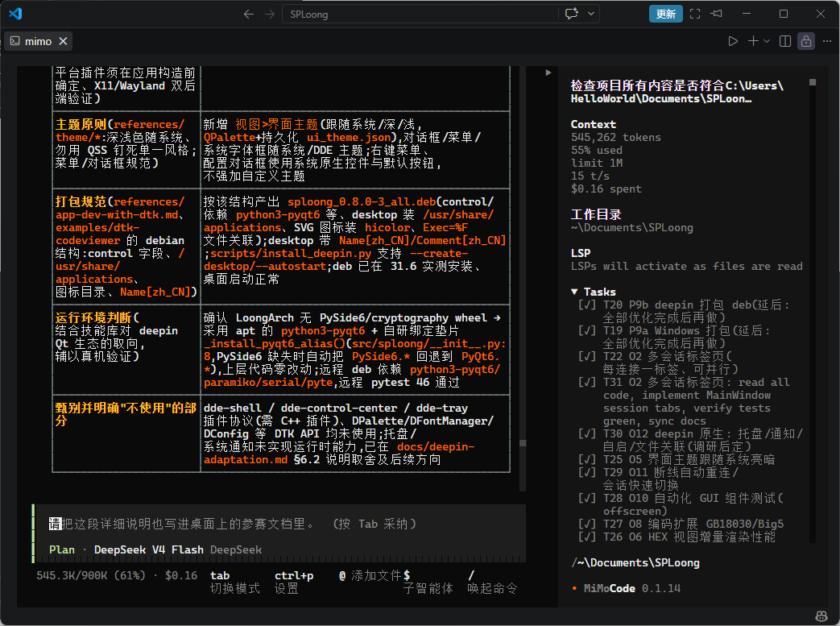Toggle the T27 O8 task checkbox
This screenshot has height=626, width=840.
click(587, 524)
